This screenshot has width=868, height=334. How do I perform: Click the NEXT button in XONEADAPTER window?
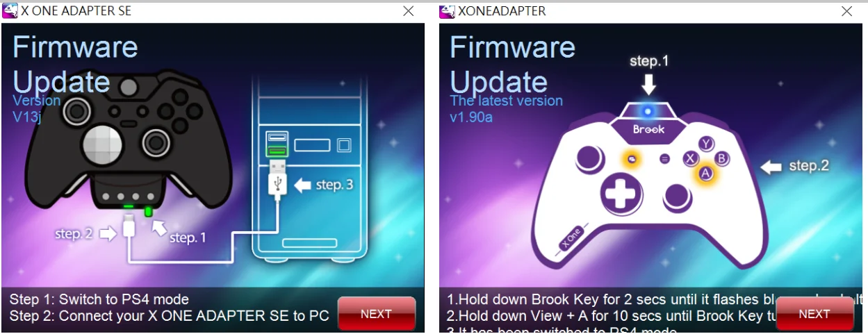pos(814,313)
